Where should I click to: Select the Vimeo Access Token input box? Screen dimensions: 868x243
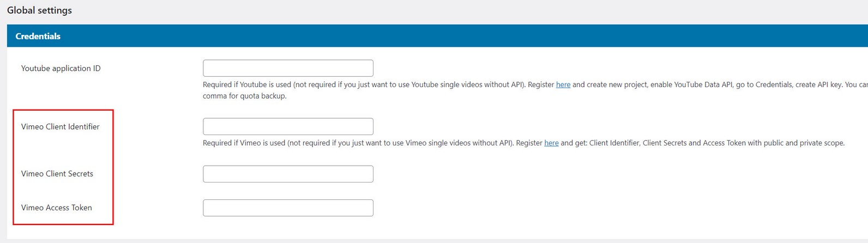[x=288, y=208]
